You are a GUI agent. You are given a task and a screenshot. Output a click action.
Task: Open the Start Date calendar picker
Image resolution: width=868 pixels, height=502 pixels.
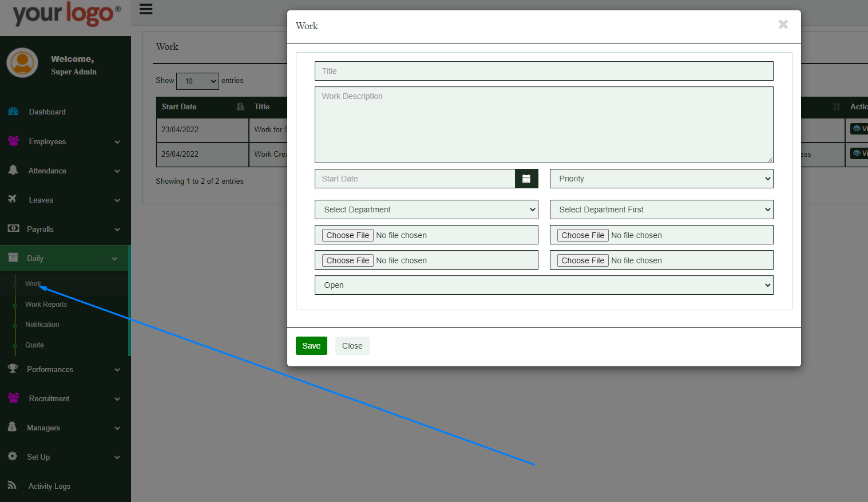tap(526, 179)
